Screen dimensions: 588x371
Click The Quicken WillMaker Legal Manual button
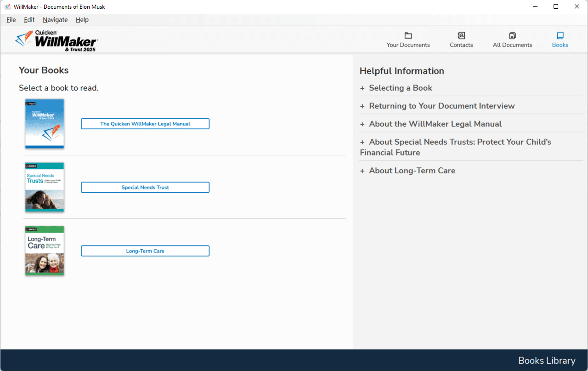click(x=145, y=124)
